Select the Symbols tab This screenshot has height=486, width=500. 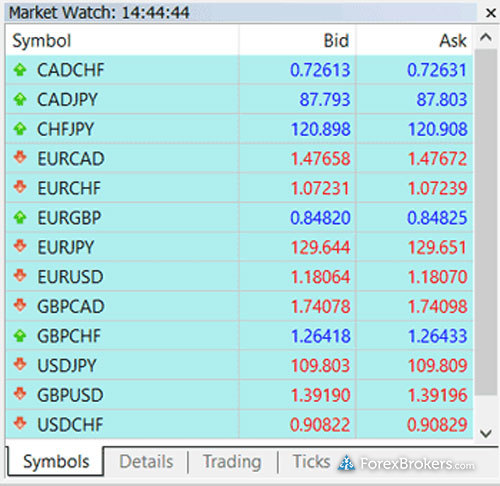[56, 462]
